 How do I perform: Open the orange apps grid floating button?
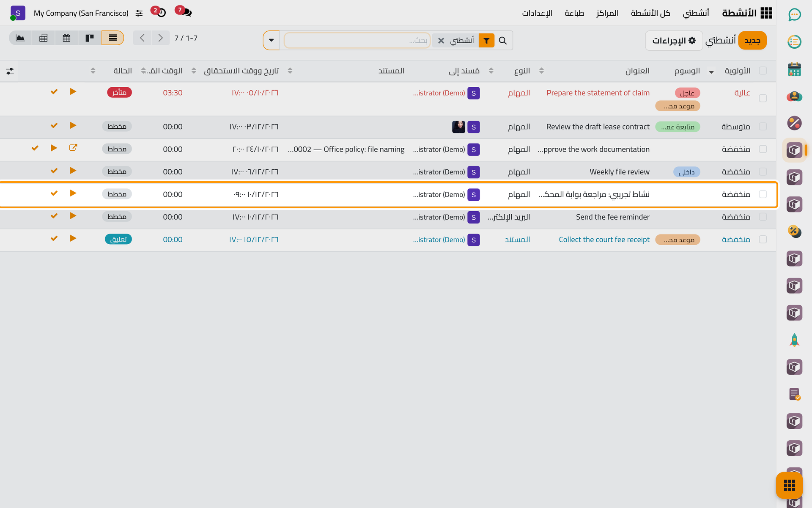coord(789,485)
